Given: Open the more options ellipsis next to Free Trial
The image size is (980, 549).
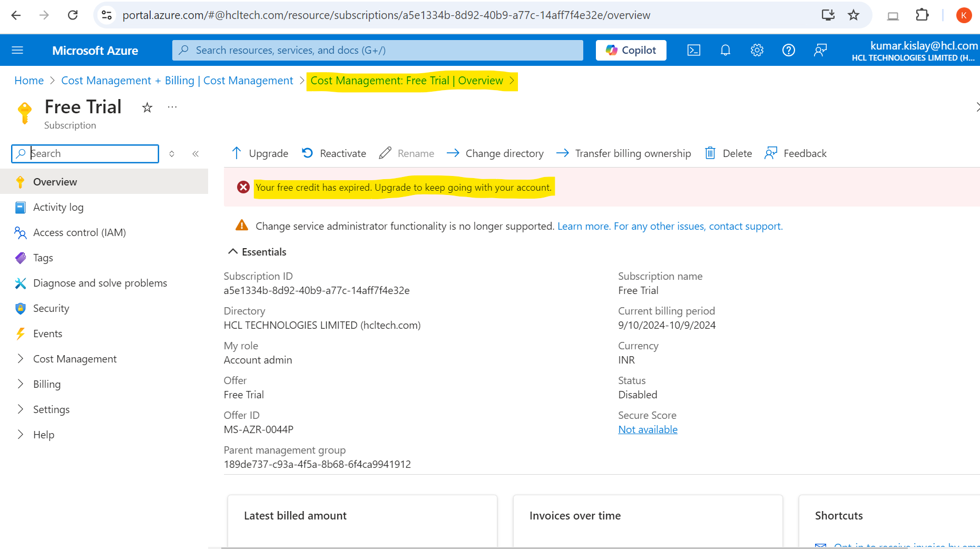Looking at the screenshot, I should pyautogui.click(x=172, y=107).
